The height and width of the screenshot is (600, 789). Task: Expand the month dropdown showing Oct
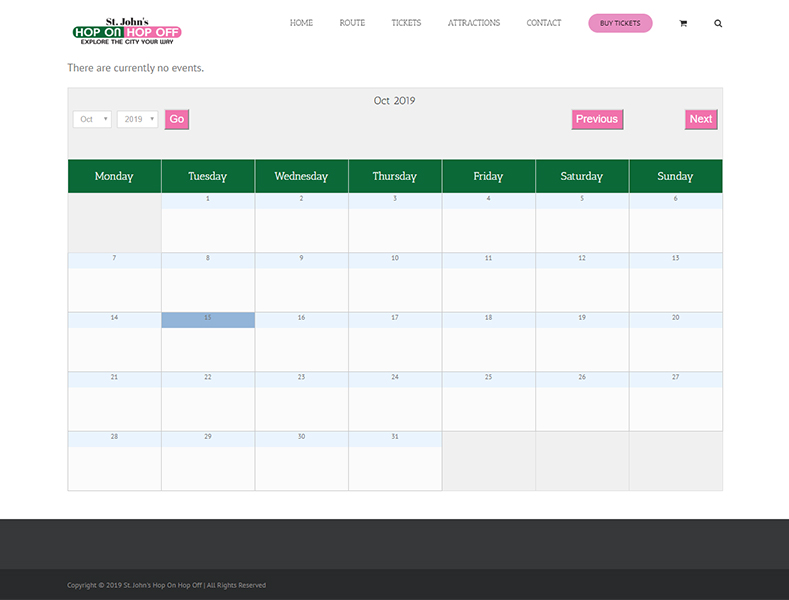coord(92,119)
